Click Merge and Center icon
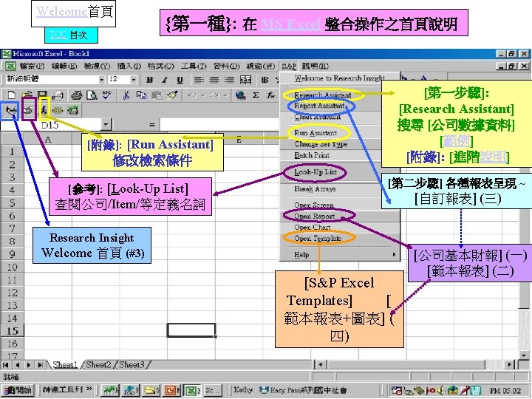532x399 pixels. [245, 80]
